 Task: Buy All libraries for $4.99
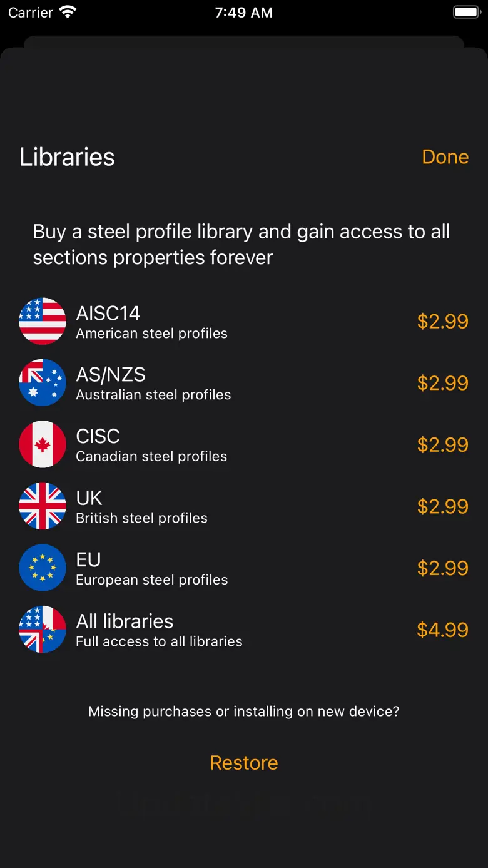click(442, 630)
